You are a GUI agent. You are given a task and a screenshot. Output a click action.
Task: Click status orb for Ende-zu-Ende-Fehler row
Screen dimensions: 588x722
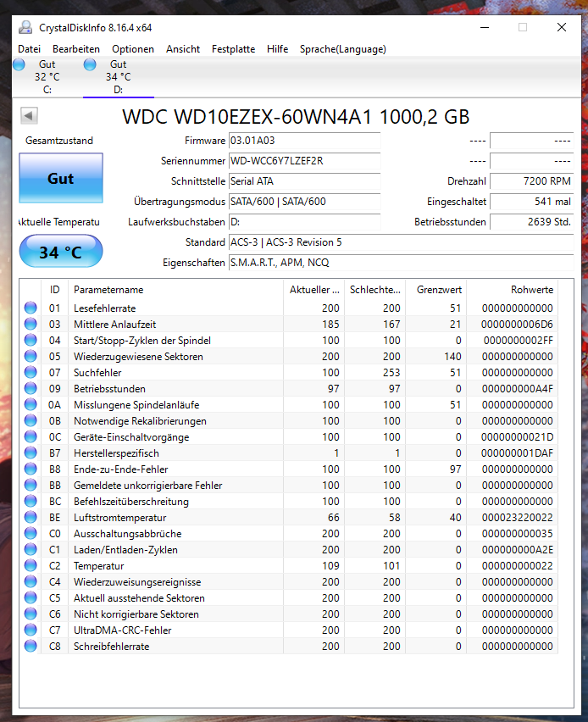point(31,469)
